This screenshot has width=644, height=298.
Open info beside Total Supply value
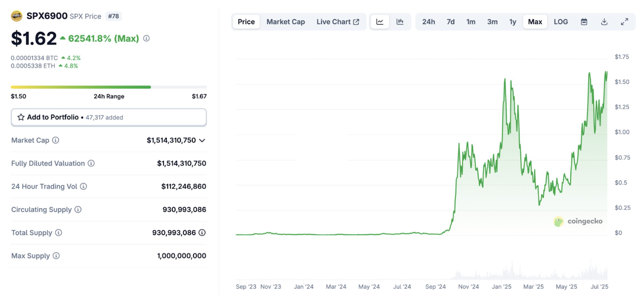click(x=202, y=233)
